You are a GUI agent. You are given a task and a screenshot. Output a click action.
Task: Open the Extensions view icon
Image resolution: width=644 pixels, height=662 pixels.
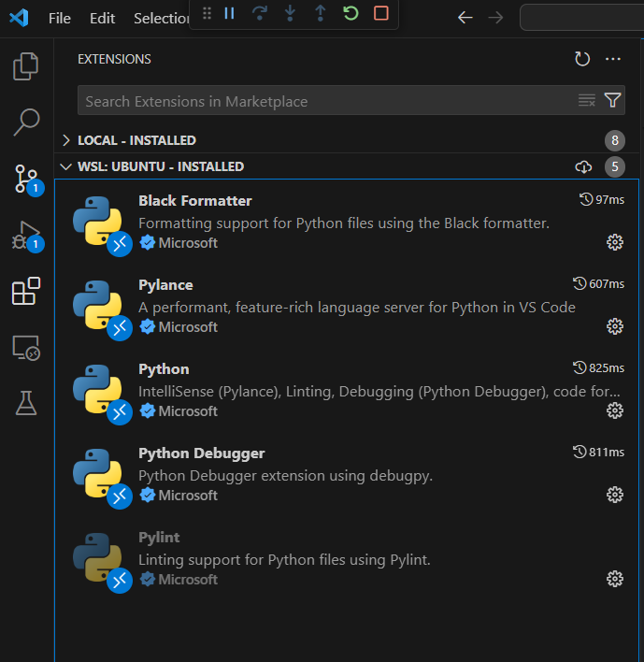coord(26,291)
